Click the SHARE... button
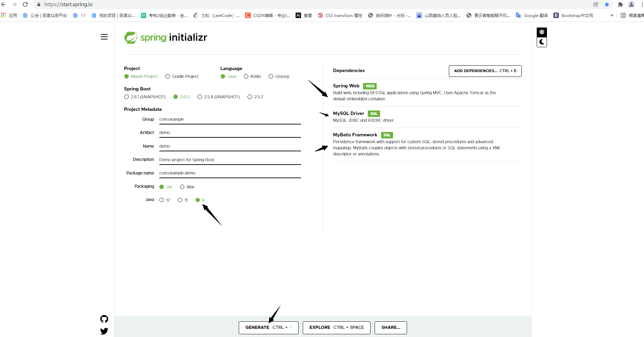The image size is (644, 337). point(391,327)
